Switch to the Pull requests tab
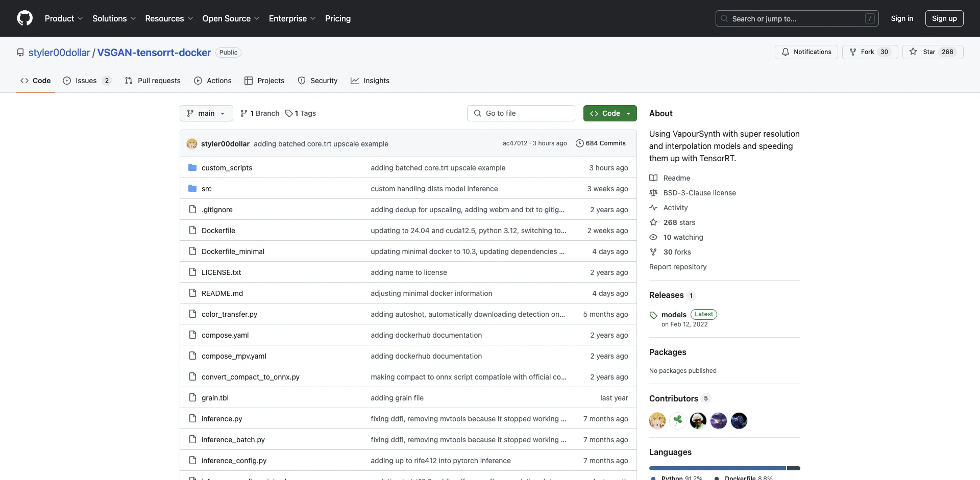 [x=153, y=81]
